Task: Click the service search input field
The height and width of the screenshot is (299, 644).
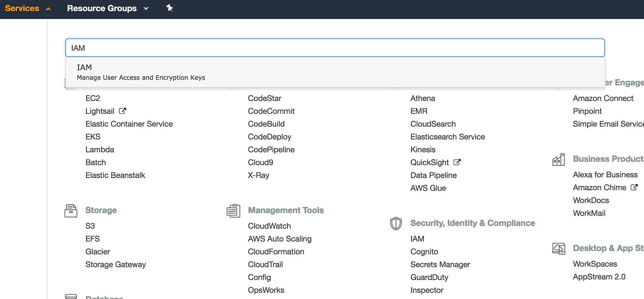Action: (x=335, y=48)
